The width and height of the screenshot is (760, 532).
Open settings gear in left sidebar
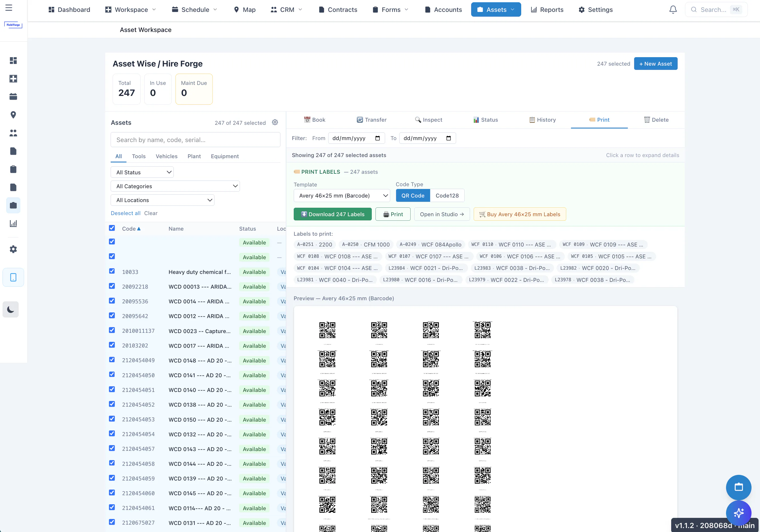[x=13, y=249]
